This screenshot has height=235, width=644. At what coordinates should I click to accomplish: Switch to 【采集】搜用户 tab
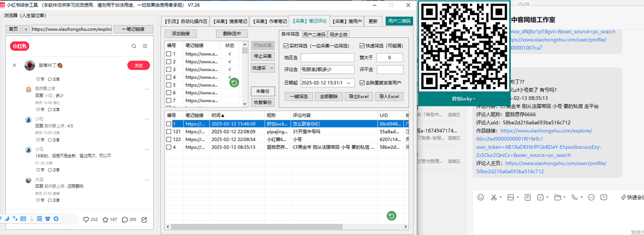(x=347, y=21)
